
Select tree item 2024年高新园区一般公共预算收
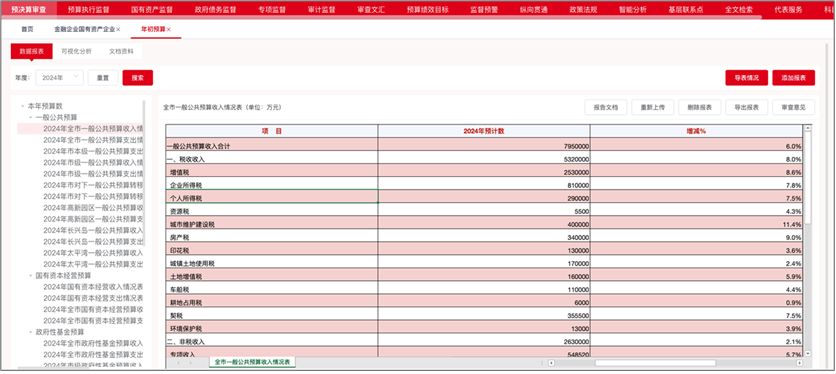pyautogui.click(x=93, y=208)
